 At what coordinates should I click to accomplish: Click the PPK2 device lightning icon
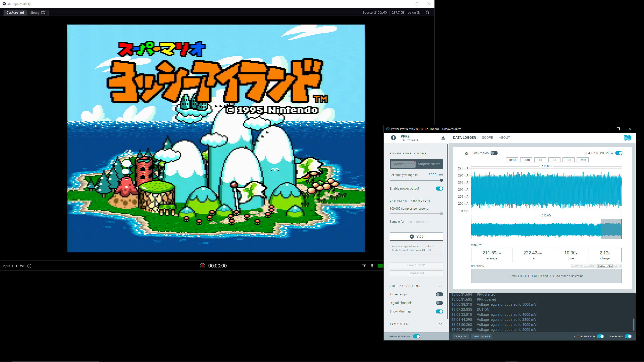click(x=393, y=138)
